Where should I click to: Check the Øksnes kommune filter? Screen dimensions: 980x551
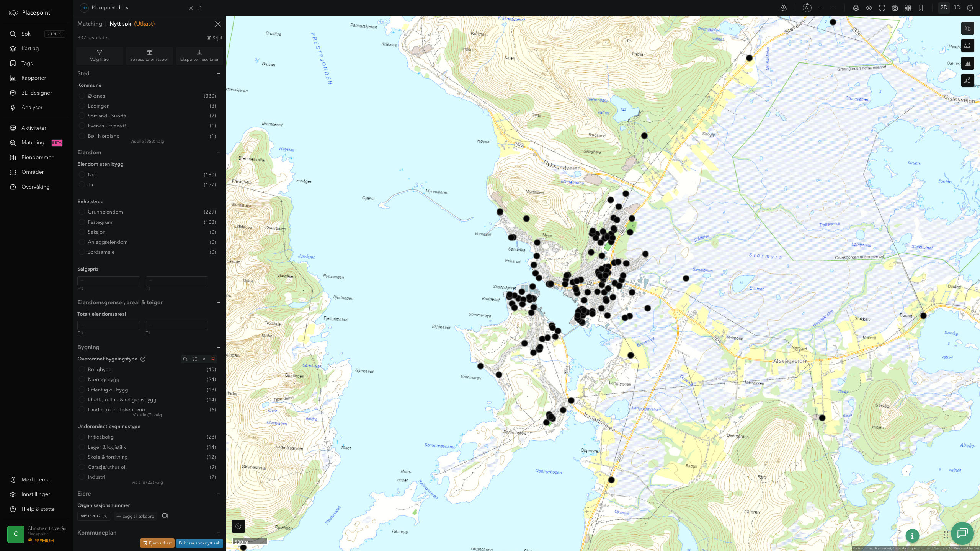82,96
